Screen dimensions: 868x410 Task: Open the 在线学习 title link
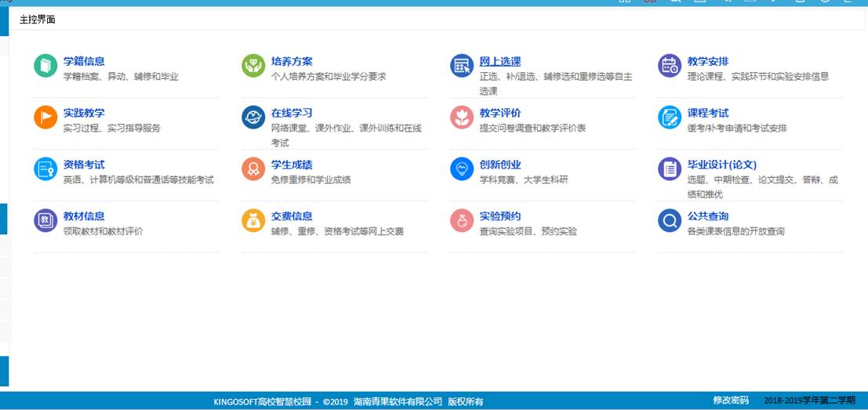coord(292,113)
